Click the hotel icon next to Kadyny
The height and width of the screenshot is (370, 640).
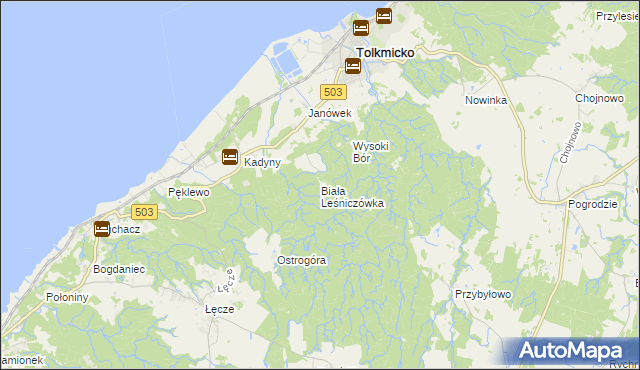[x=230, y=157]
